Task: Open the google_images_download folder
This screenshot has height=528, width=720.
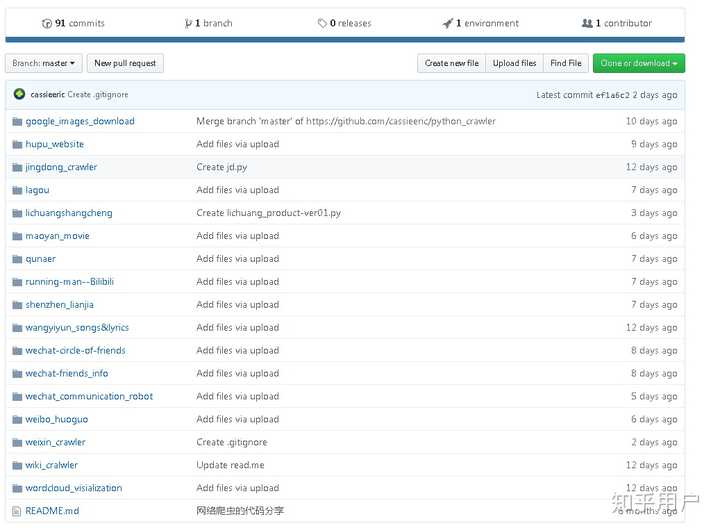Action: pyautogui.click(x=80, y=121)
